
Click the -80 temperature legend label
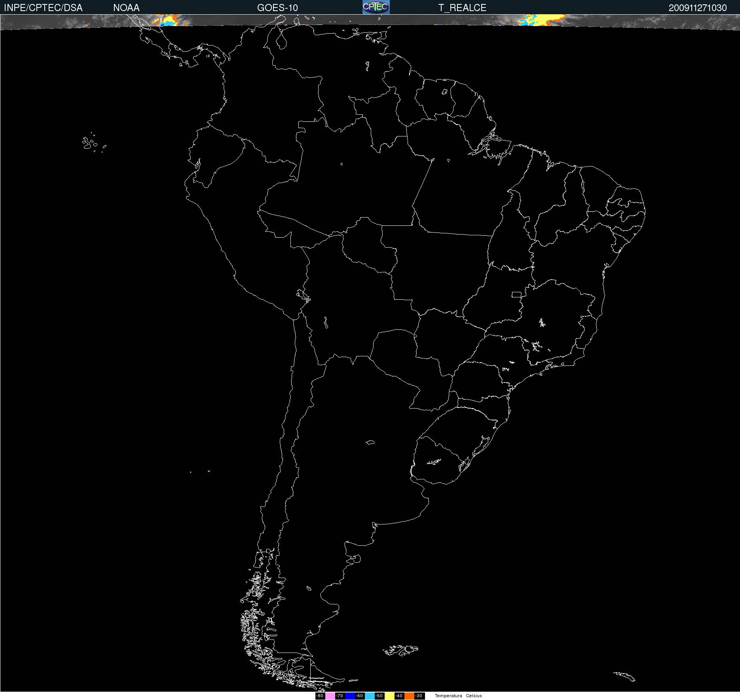[320, 696]
